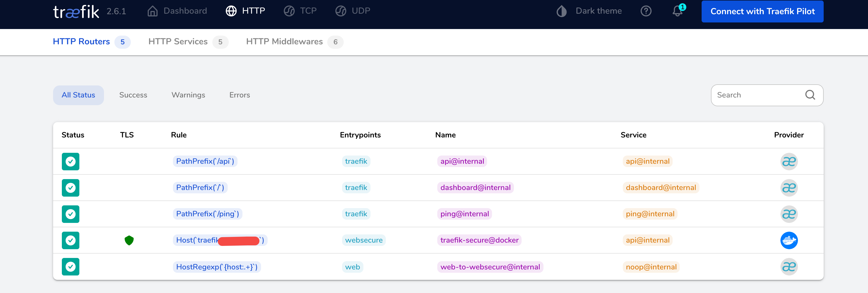This screenshot has width=868, height=293.
Task: Select the HTTP globe icon in the navigation
Action: tap(231, 10)
